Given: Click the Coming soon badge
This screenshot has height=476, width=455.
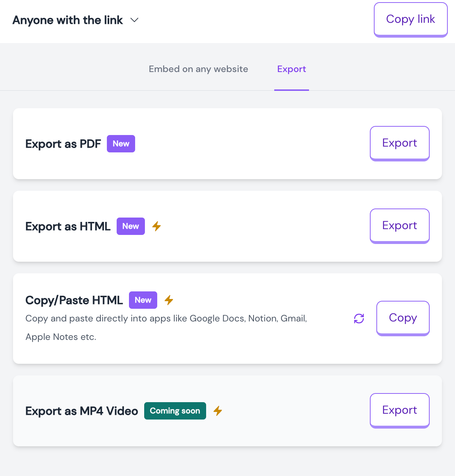Looking at the screenshot, I should click(175, 411).
